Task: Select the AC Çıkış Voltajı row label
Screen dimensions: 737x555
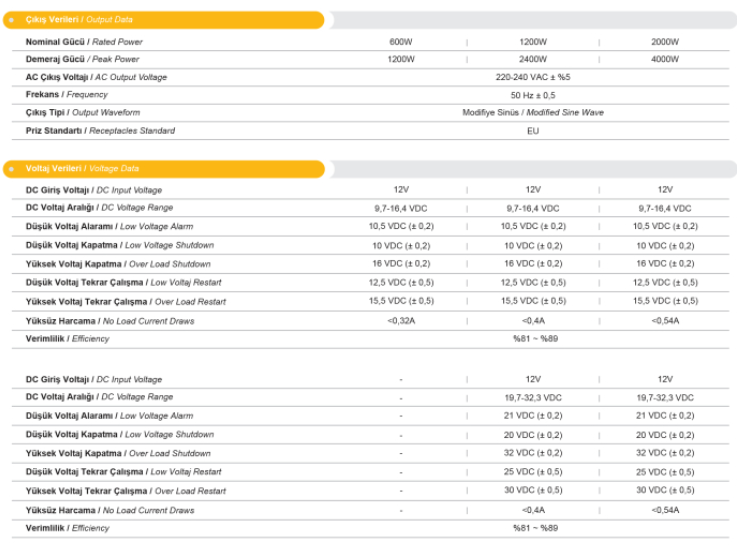Action: (x=96, y=77)
